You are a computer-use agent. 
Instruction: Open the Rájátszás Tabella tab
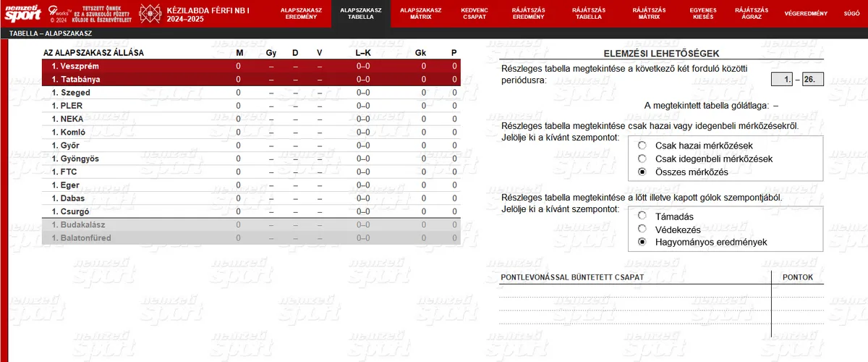[x=588, y=14]
